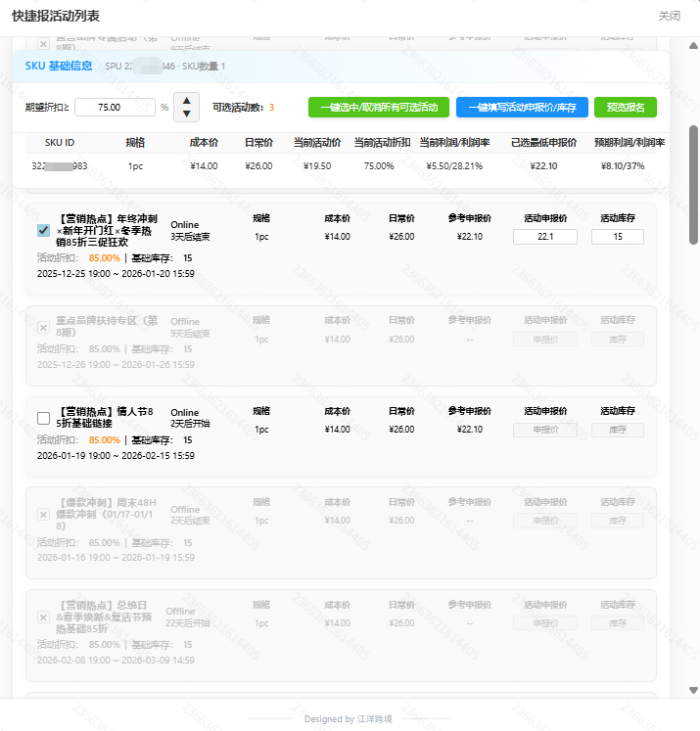700x731 pixels.
Task: Click SKU table cell ¥19.50 current activity price
Action: (317, 166)
